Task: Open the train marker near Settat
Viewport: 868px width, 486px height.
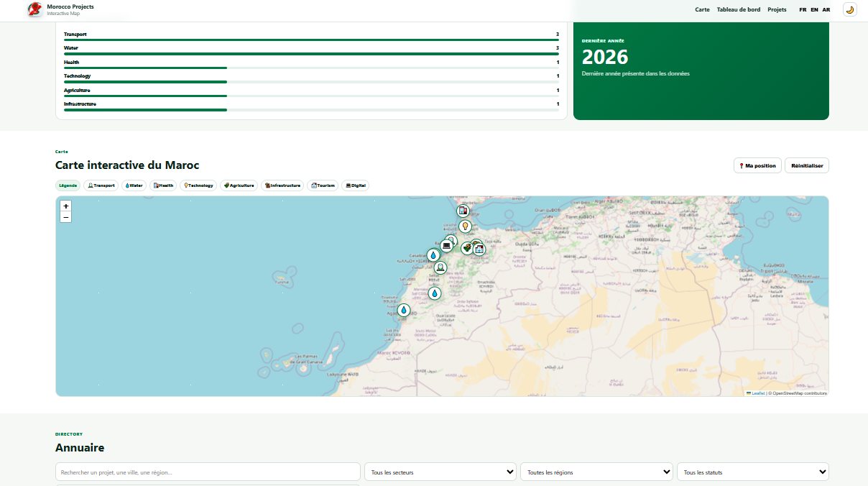Action: tap(440, 267)
